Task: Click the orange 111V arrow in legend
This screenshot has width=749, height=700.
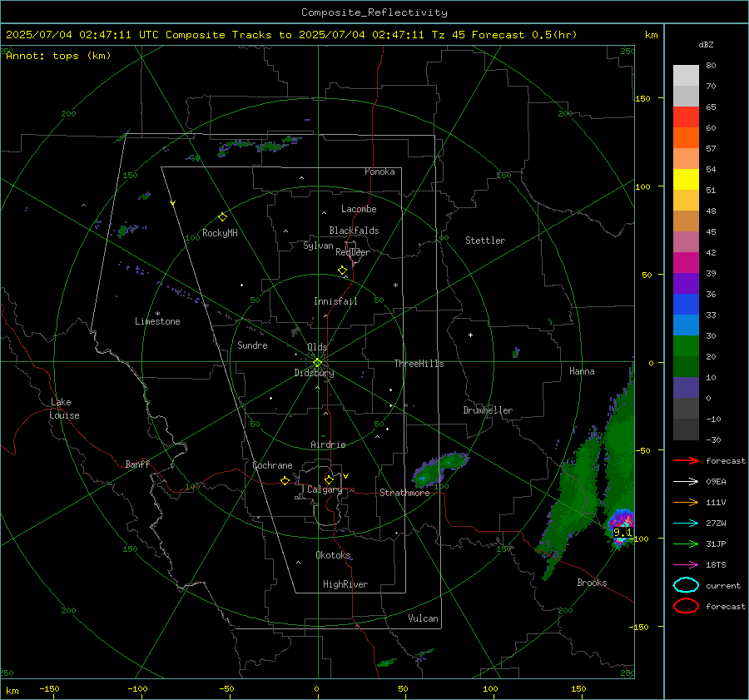Action: coord(686,502)
